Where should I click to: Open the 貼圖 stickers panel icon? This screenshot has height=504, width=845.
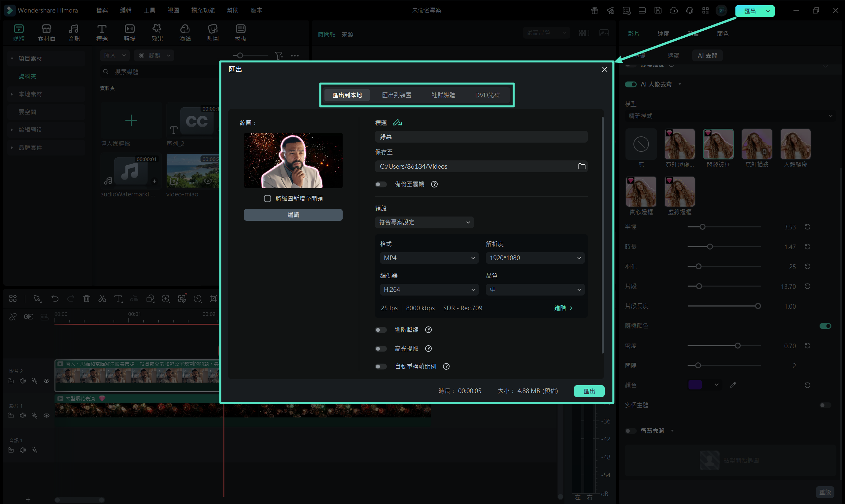coord(213,33)
